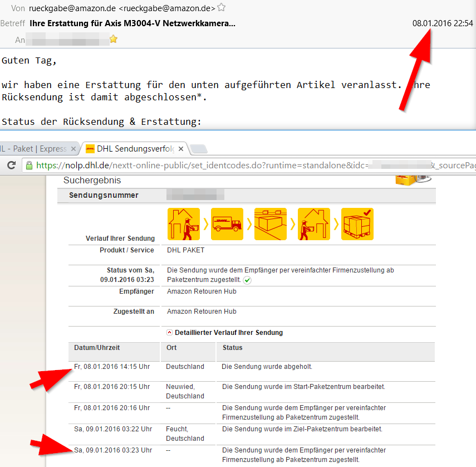Close the Paket | Express tab
This screenshot has height=467, width=476.
click(x=73, y=149)
